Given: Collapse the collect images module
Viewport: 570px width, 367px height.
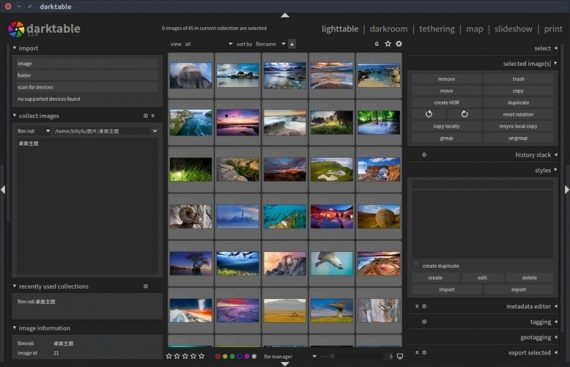Looking at the screenshot, I should [15, 116].
